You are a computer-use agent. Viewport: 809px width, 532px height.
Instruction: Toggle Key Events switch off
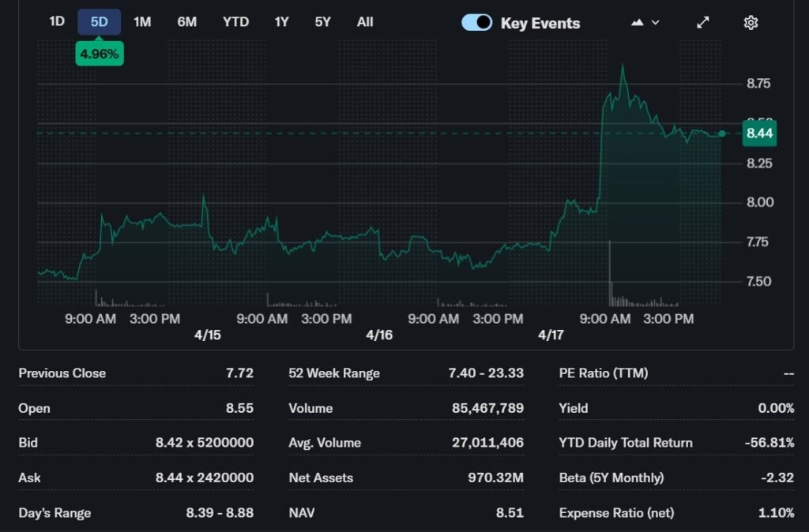click(477, 23)
